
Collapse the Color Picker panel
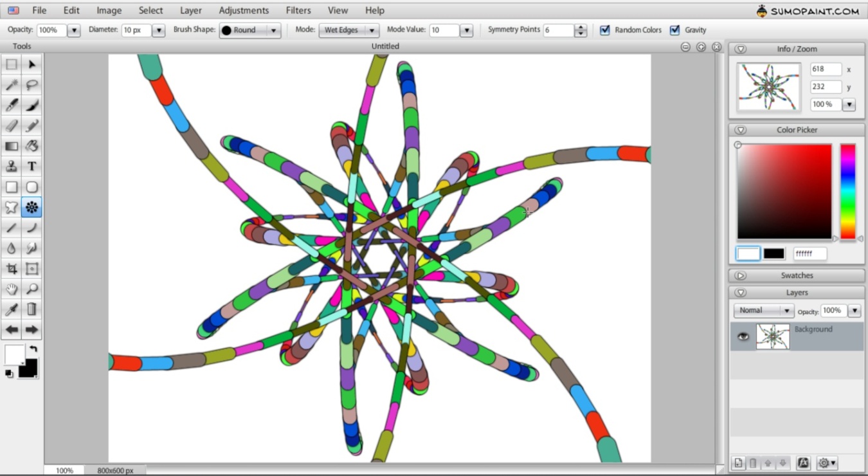coord(740,130)
